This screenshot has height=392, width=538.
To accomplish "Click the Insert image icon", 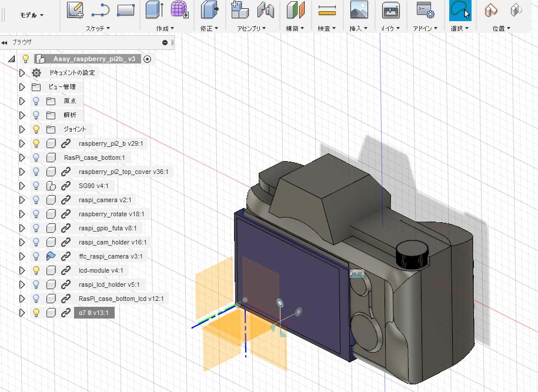I will click(x=359, y=9).
